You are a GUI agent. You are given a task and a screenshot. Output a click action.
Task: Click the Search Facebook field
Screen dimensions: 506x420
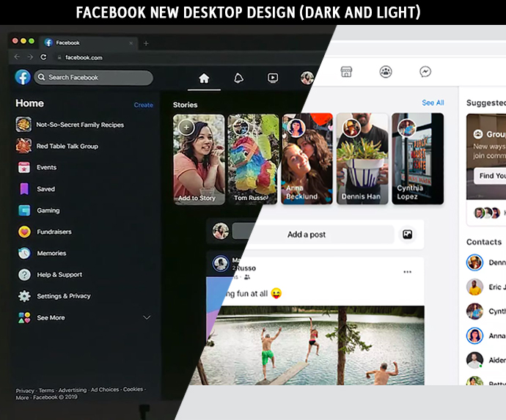pyautogui.click(x=93, y=78)
